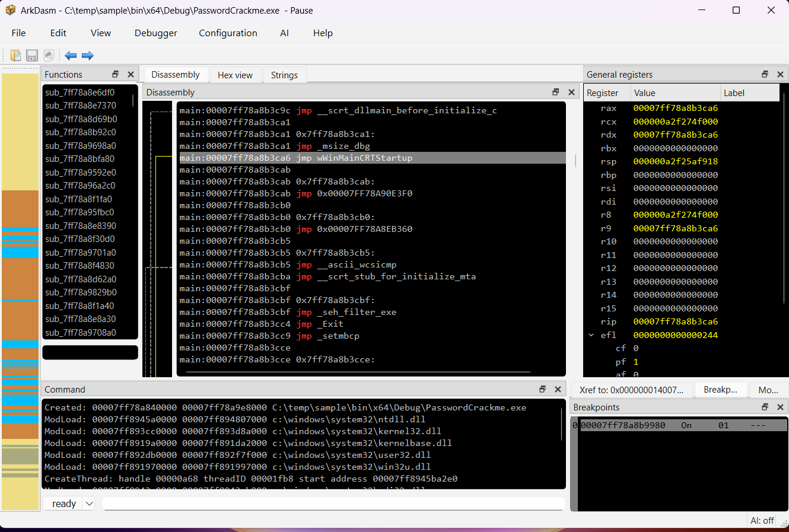This screenshot has height=532, width=789.
Task: Float the Disassembly panel
Action: (x=556, y=92)
